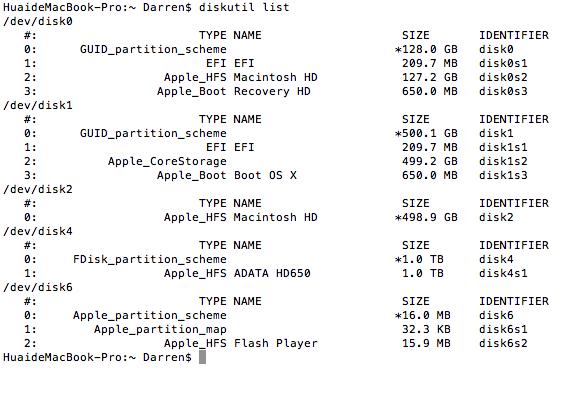Click the '*128.0 GB' size value
This screenshot has width=561, height=412.
coord(426,49)
